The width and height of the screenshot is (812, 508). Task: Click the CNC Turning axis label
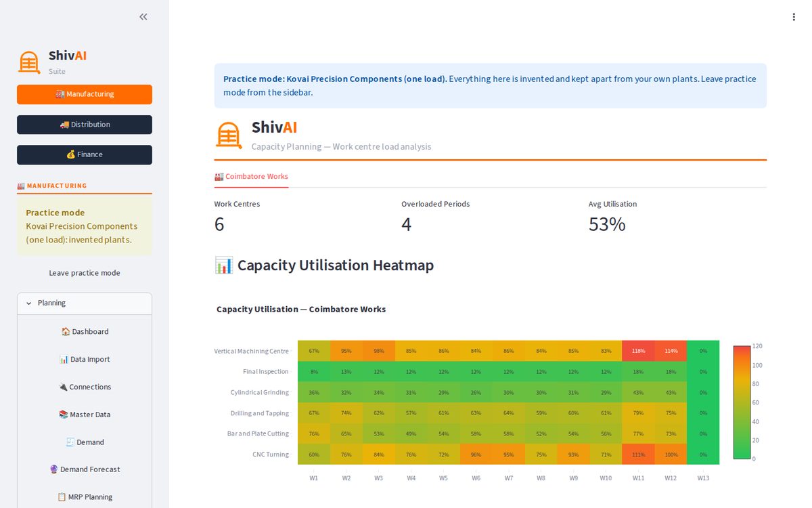click(271, 454)
